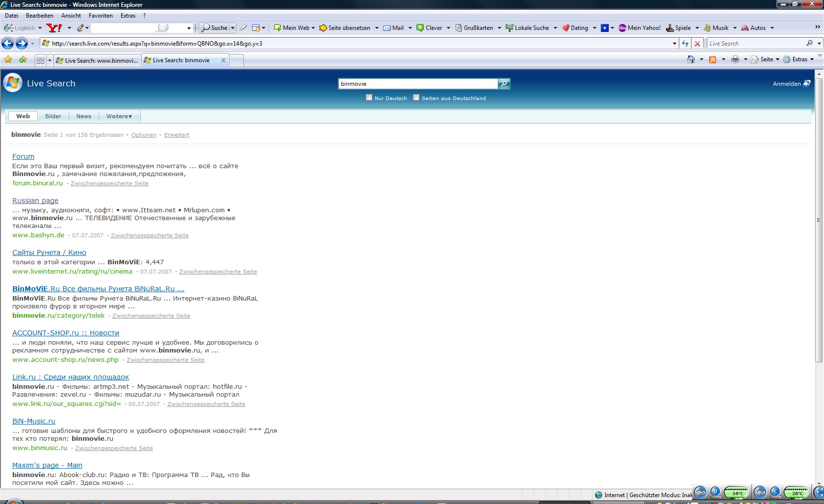Open the Ansicht menu
The width and height of the screenshot is (824, 504).
[x=71, y=16]
